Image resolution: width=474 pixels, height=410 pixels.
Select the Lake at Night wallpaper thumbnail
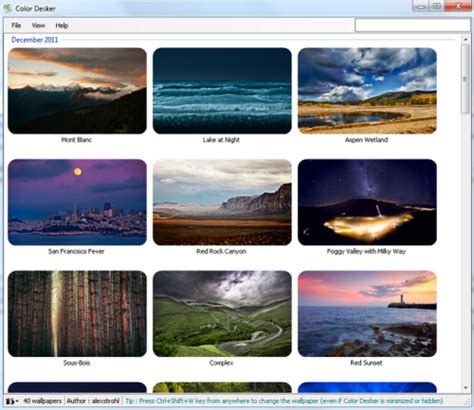click(x=222, y=91)
